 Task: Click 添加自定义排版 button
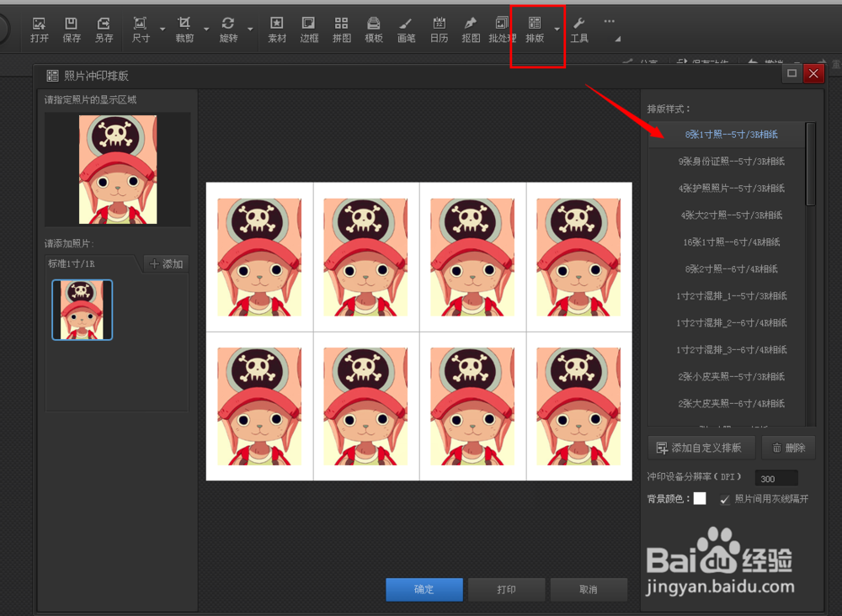(701, 448)
